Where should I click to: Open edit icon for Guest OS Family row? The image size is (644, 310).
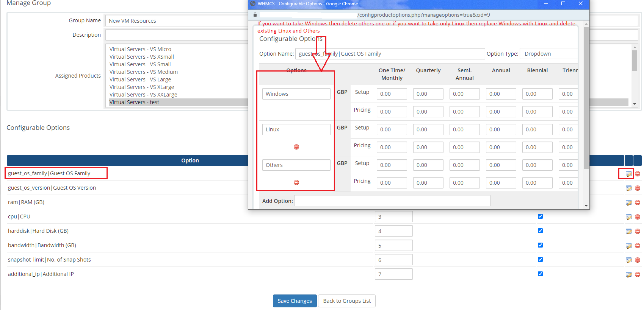click(628, 174)
